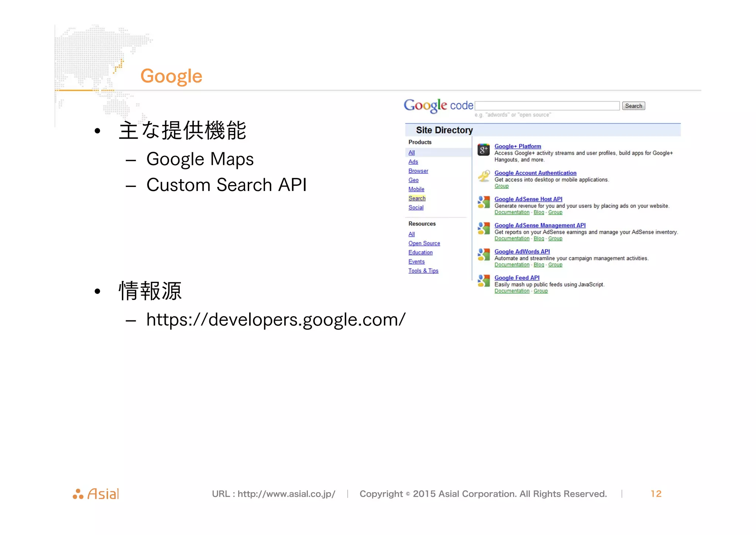This screenshot has height=535, width=756.
Task: Open the Google AdWords API link
Action: point(522,252)
